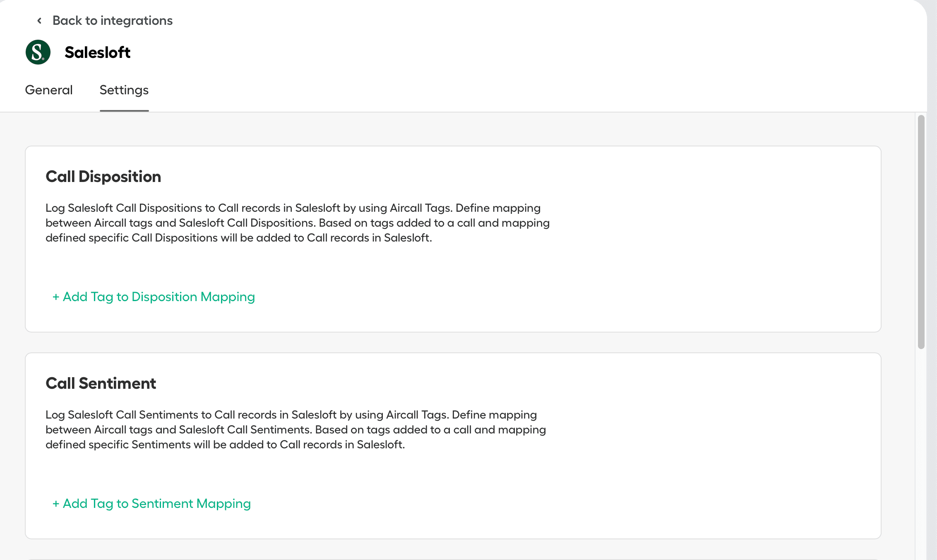Click the Salesloft page title
The width and height of the screenshot is (937, 560).
98,53
